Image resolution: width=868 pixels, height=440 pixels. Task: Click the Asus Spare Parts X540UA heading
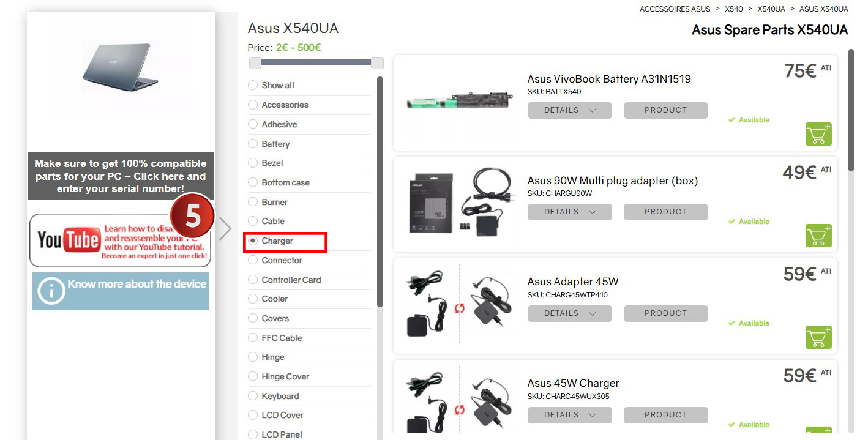[769, 30]
